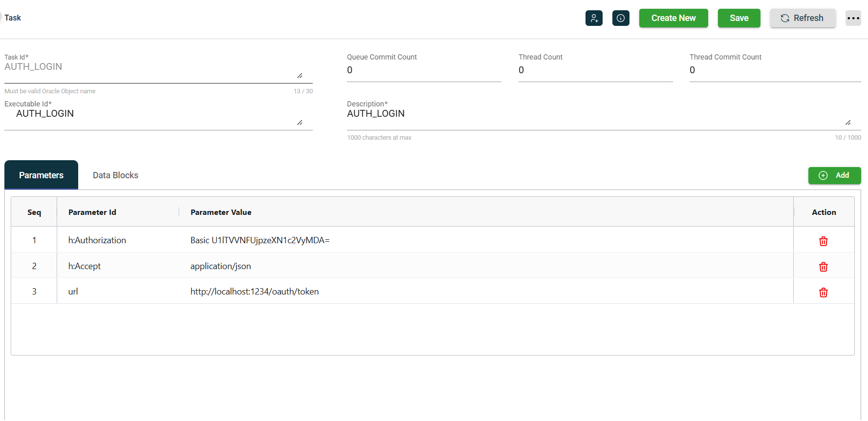Open the three-dots more options menu
868x421 pixels.
[x=853, y=18]
